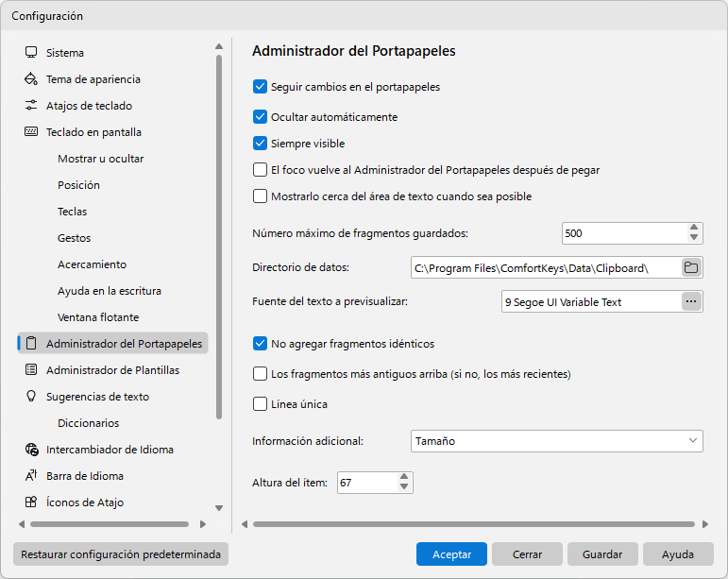
Task: Click the Sistema monitor icon
Action: pos(31,53)
